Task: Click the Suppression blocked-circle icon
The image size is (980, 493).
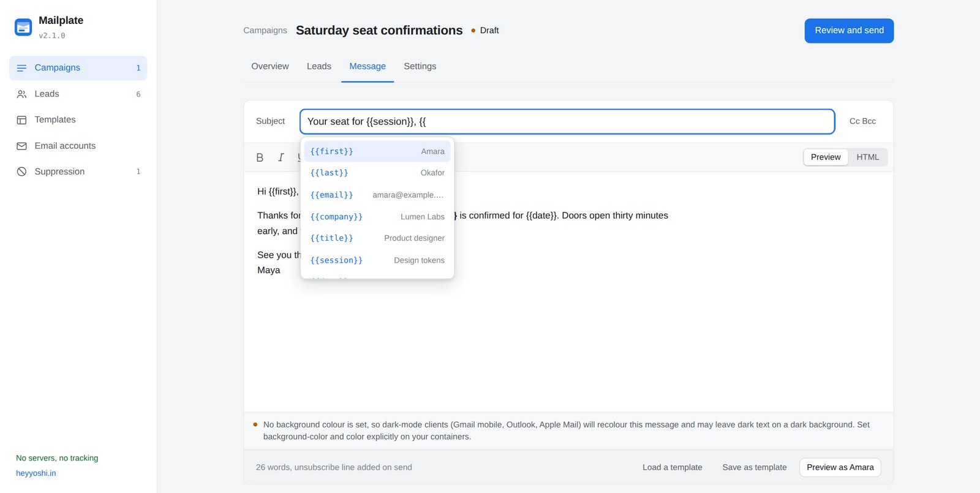Action: tap(21, 172)
